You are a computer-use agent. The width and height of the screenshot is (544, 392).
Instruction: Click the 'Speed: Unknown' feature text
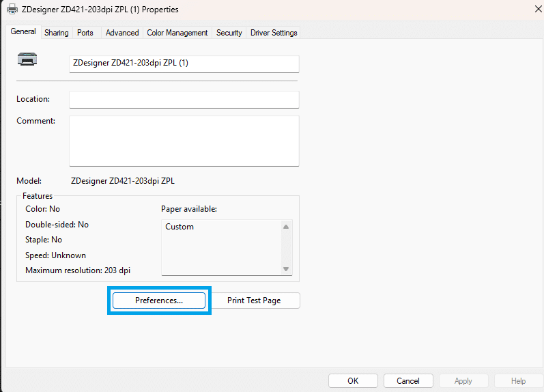click(x=55, y=255)
